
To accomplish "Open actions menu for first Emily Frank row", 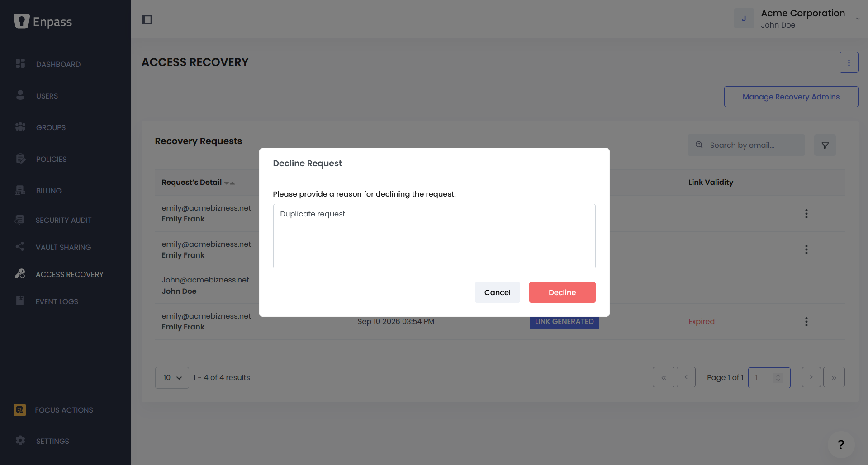I will point(806,214).
